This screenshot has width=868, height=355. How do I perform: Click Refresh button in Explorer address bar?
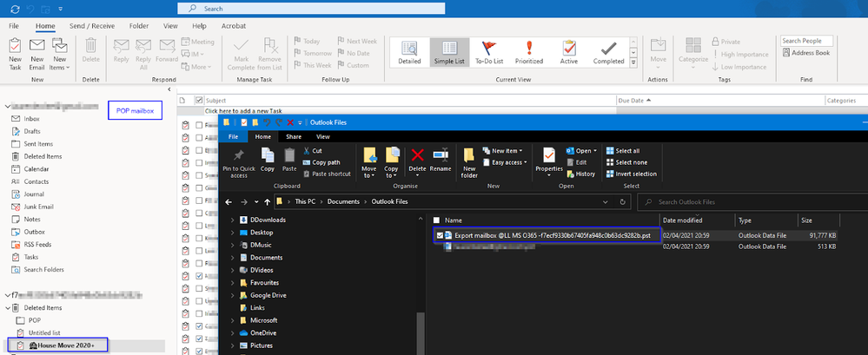[x=623, y=202]
